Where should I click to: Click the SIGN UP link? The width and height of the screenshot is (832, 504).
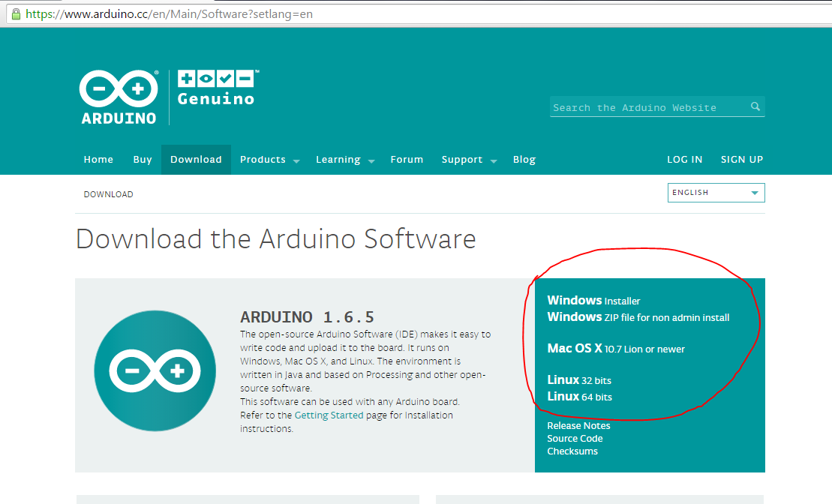(x=742, y=159)
